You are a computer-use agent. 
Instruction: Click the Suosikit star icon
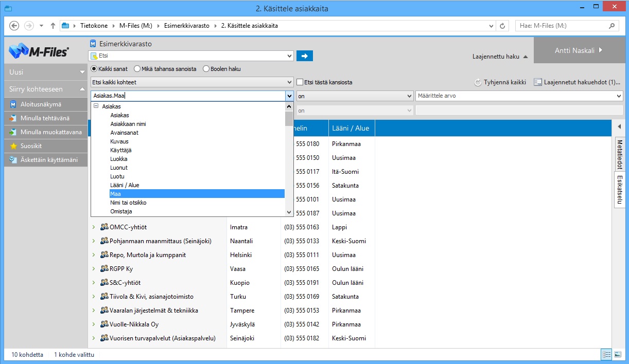coord(13,146)
